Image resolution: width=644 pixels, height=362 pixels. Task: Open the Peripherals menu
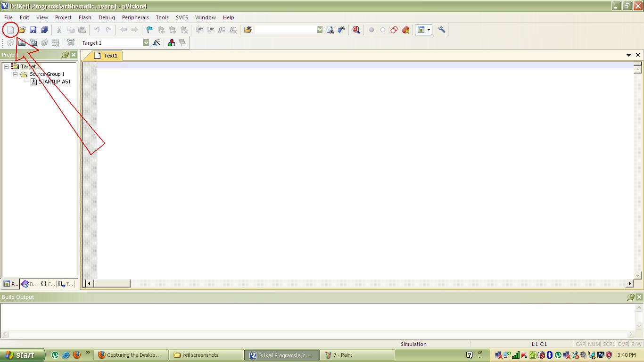coord(135,17)
